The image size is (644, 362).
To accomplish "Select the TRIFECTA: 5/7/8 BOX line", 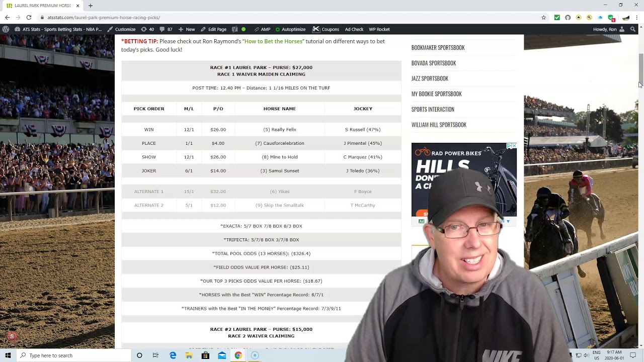I will 261,240.
